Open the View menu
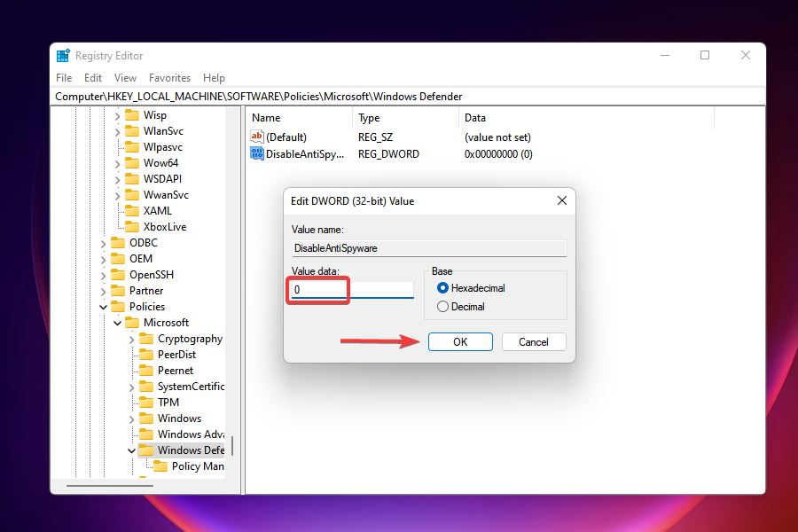Image resolution: width=798 pixels, height=532 pixels. [x=124, y=78]
